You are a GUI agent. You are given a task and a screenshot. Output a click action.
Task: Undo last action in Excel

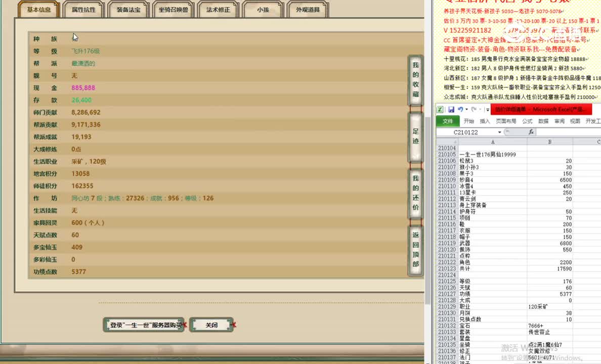(460, 109)
